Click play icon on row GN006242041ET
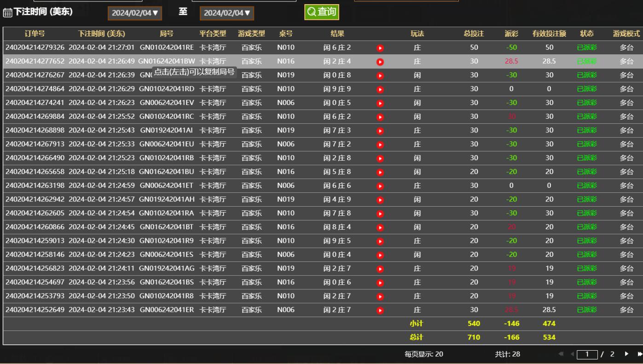The width and height of the screenshot is (643, 364). point(380,186)
